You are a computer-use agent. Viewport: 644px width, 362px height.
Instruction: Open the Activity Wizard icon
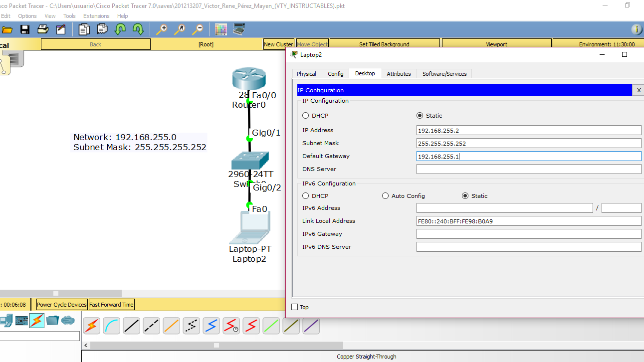tap(61, 29)
